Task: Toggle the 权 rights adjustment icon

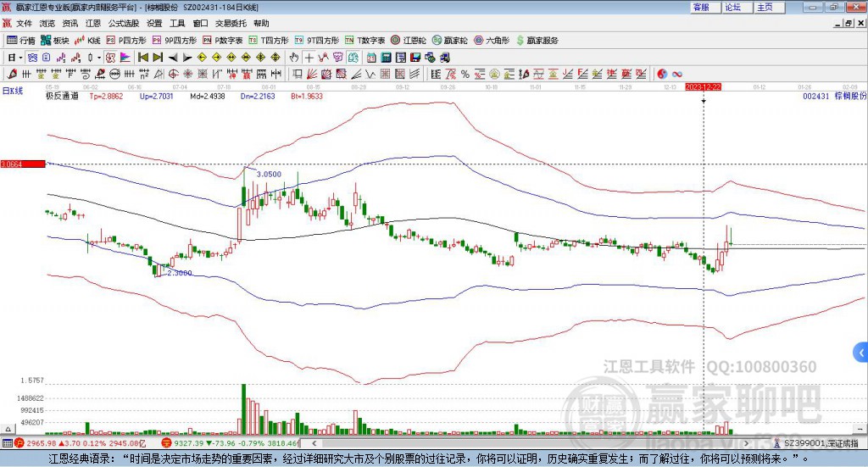Action: (x=111, y=58)
